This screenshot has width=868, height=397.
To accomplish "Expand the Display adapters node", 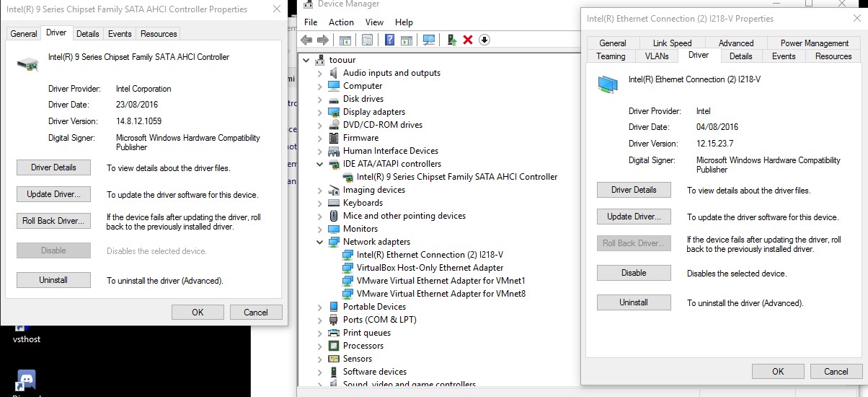I will [320, 112].
